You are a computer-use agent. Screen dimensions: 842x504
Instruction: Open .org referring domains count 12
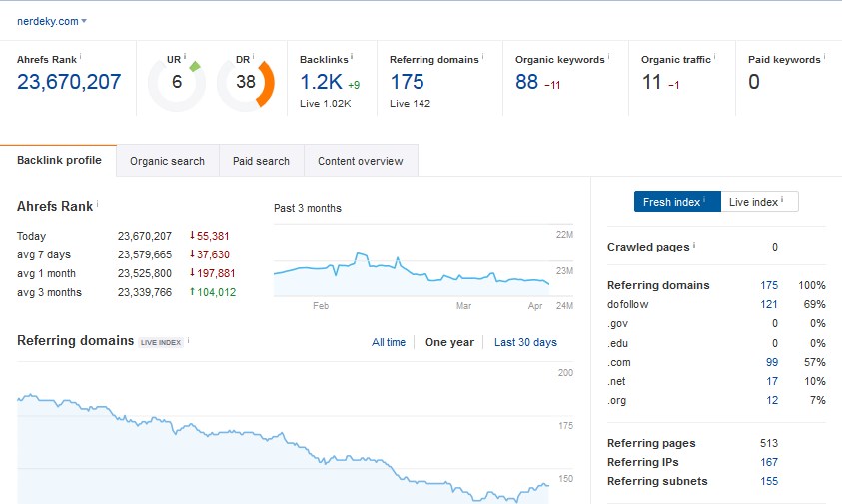[772, 400]
